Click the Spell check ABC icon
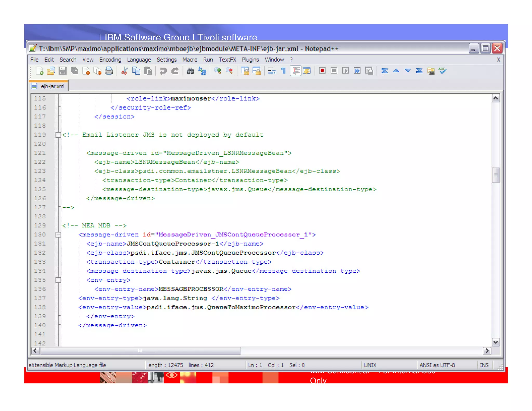This screenshot has height=411, width=532. [x=442, y=71]
